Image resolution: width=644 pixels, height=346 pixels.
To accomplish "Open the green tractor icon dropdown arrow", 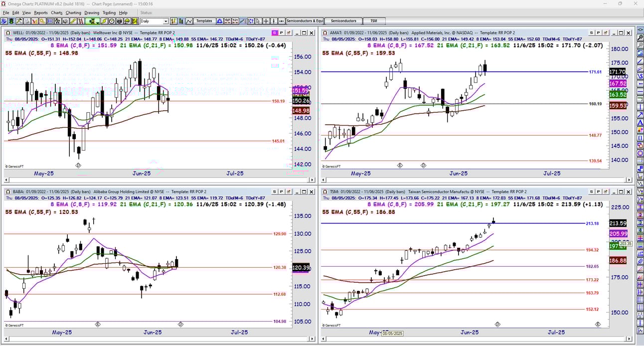I will [98, 22].
